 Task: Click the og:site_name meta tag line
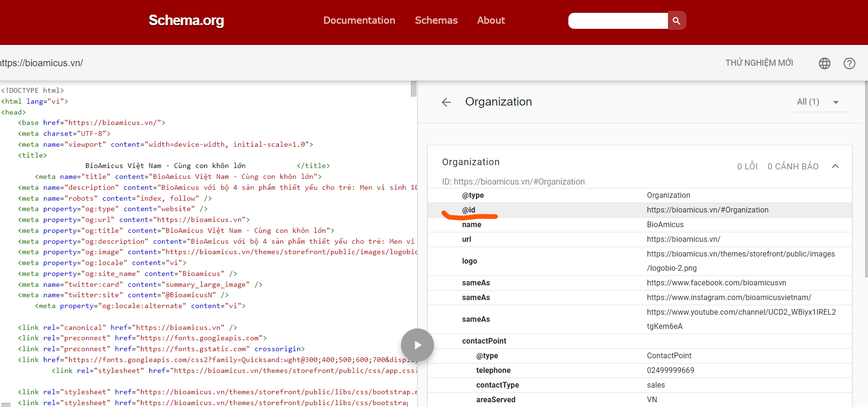tap(128, 274)
